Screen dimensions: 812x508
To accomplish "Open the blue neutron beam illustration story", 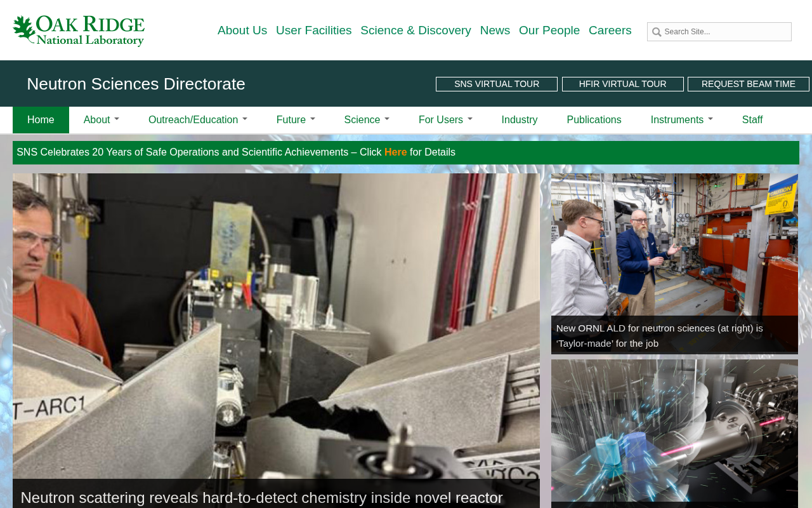I will pyautogui.click(x=674, y=431).
